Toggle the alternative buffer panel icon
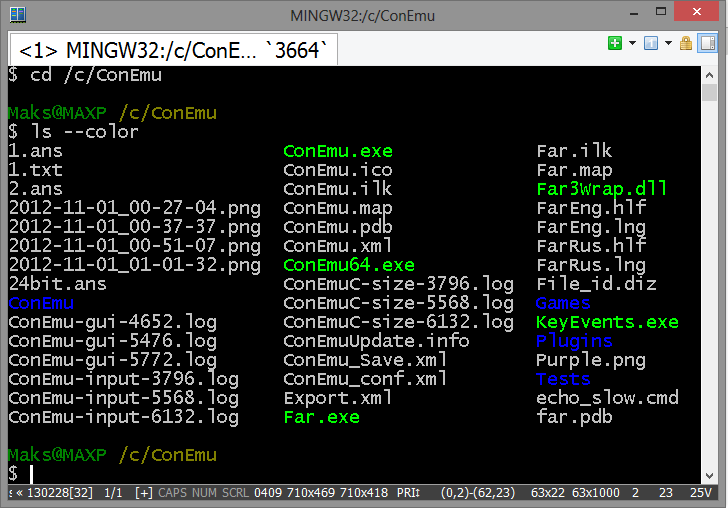Image resolution: width=728 pixels, height=508 pixels. click(x=708, y=43)
